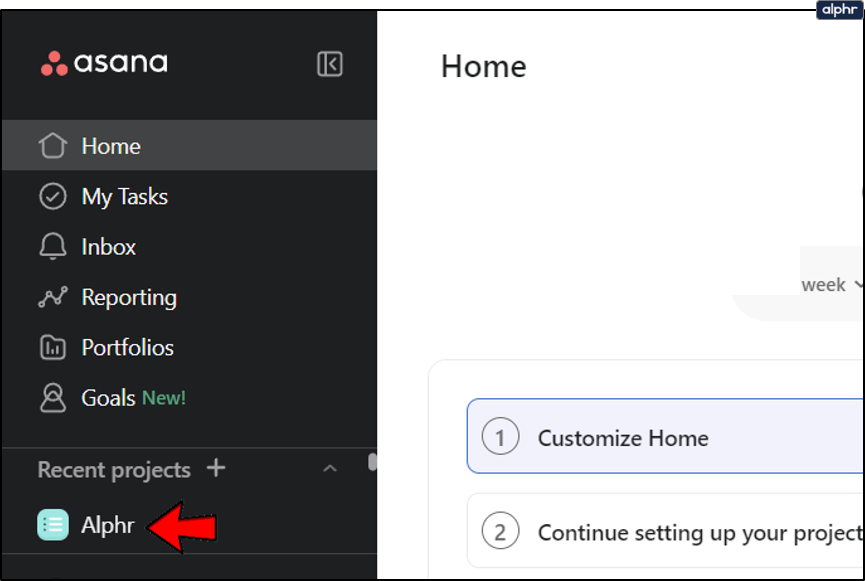The width and height of the screenshot is (865, 581).
Task: Select Continue setting up your project step
Action: [x=665, y=532]
